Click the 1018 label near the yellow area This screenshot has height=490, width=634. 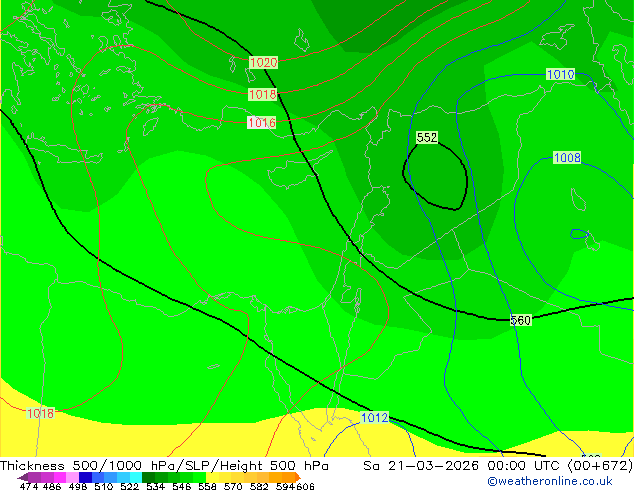(x=40, y=413)
